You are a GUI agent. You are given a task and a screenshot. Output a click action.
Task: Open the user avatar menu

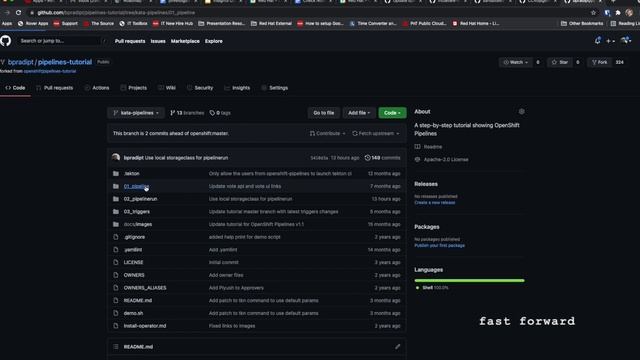(x=626, y=40)
